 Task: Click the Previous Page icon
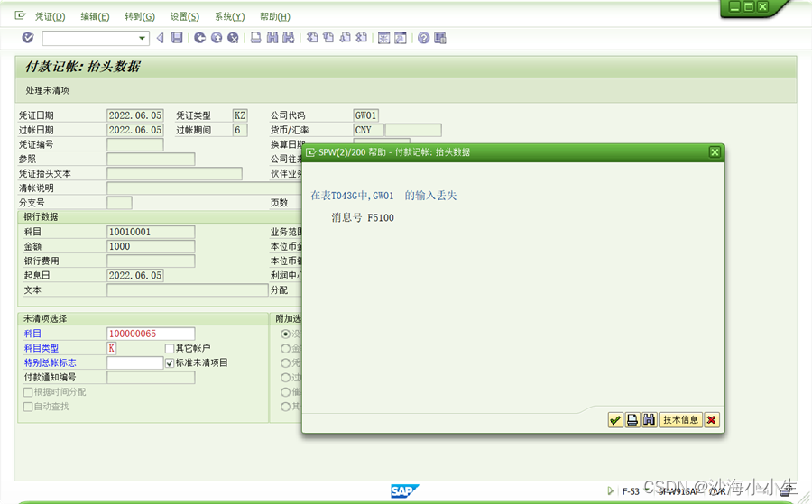[328, 38]
